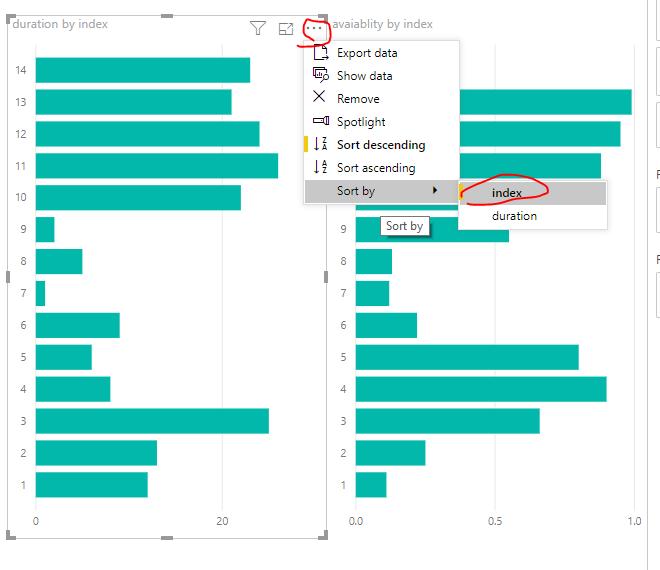Click the Show data table icon
The height and width of the screenshot is (570, 660).
coord(321,75)
